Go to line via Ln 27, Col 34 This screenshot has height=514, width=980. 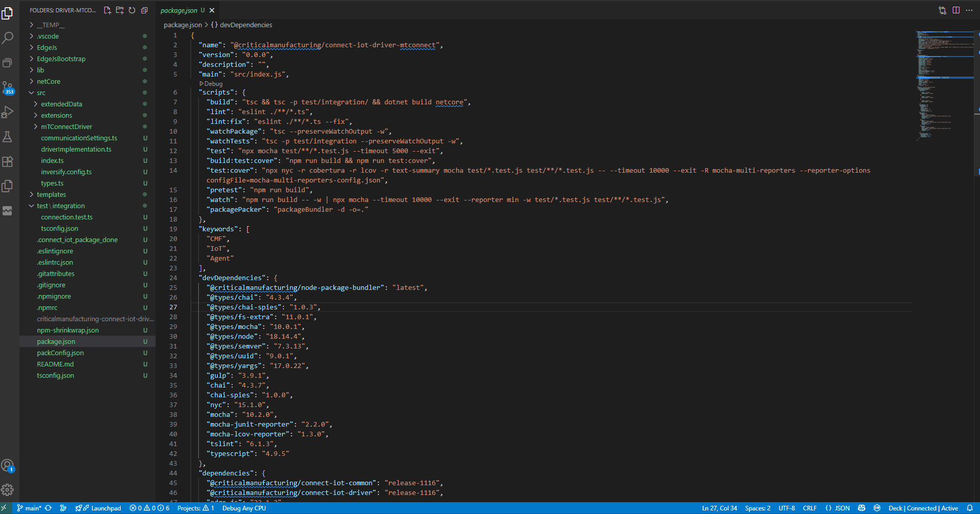tap(719, 508)
